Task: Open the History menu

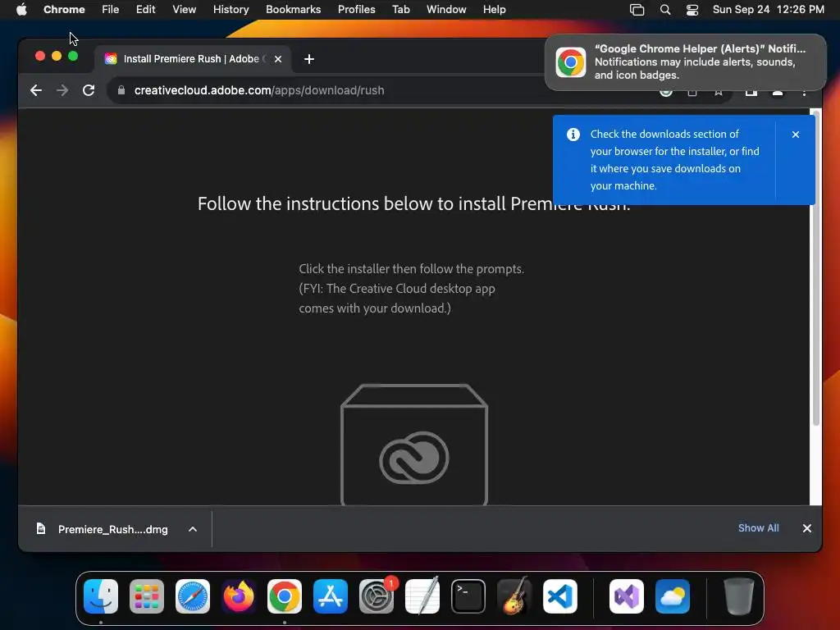Action: pos(231,10)
